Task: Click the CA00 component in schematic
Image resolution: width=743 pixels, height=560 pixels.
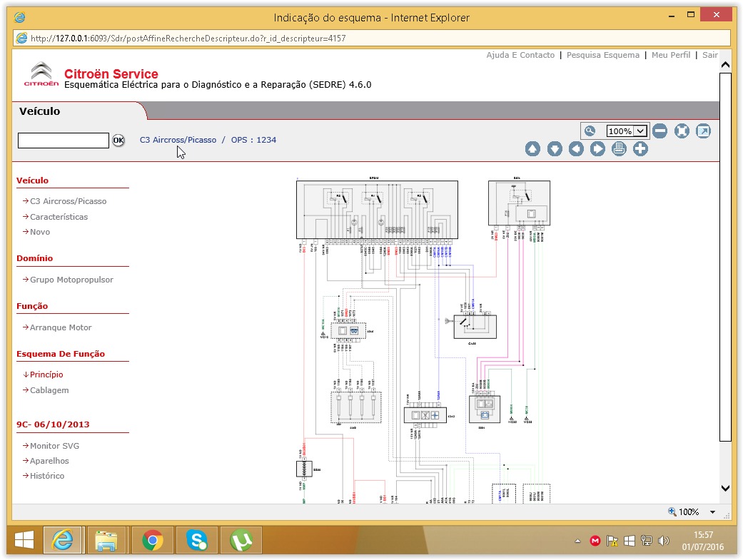Action: [475, 327]
